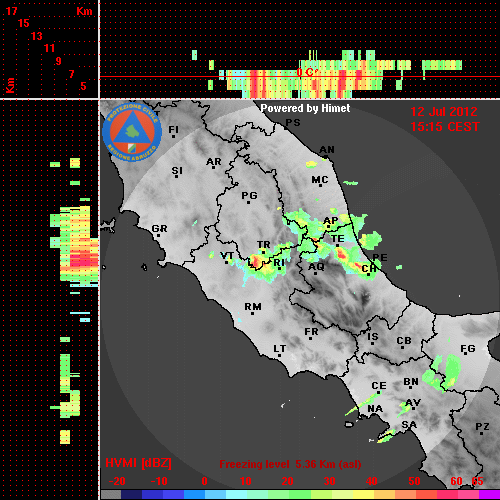This screenshot has height=500, width=500.
Task: Click the '30' value on dBZ scale
Action: click(x=329, y=481)
